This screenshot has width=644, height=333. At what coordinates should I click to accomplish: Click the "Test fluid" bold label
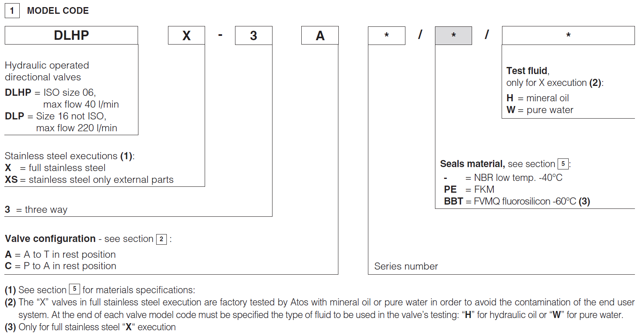coord(527,71)
